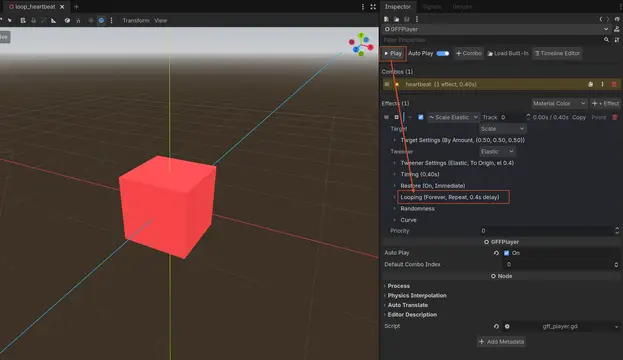Viewport: 623px width, 360px height.
Task: Focus the Filter Properties search field
Action: 493,40
